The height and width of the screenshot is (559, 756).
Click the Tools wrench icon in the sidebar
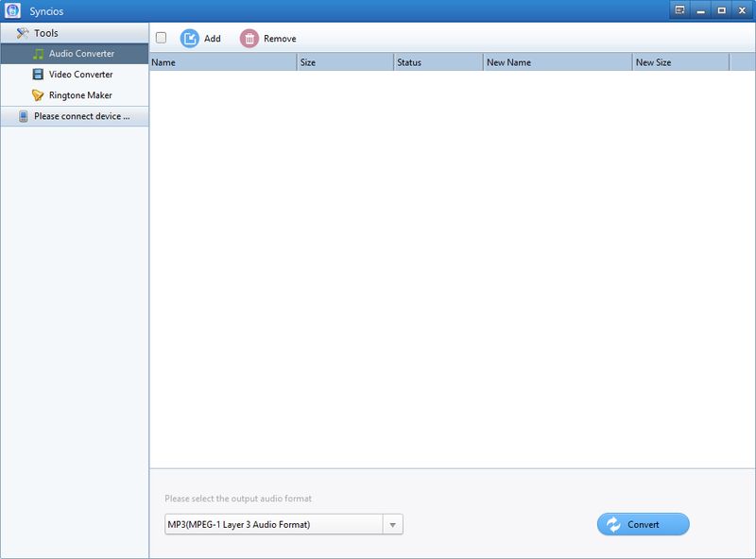pos(23,33)
